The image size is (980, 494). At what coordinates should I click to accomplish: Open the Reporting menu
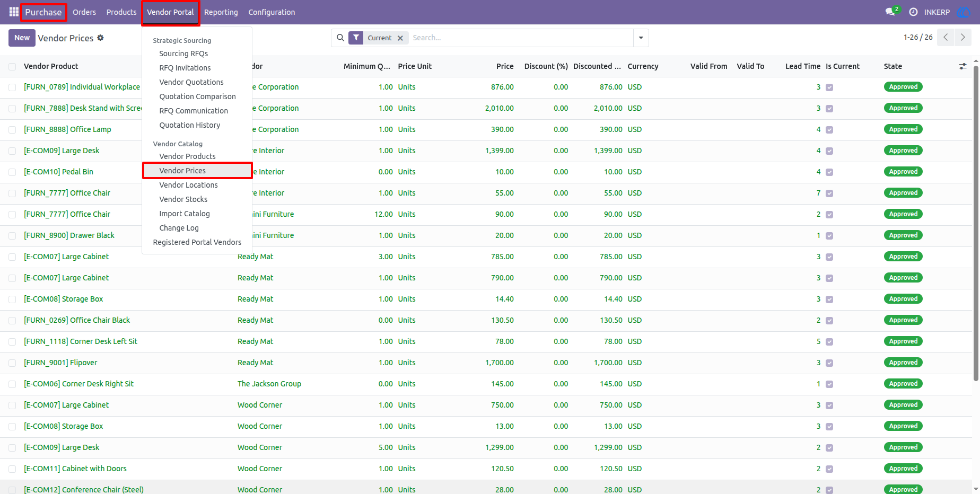(x=221, y=12)
